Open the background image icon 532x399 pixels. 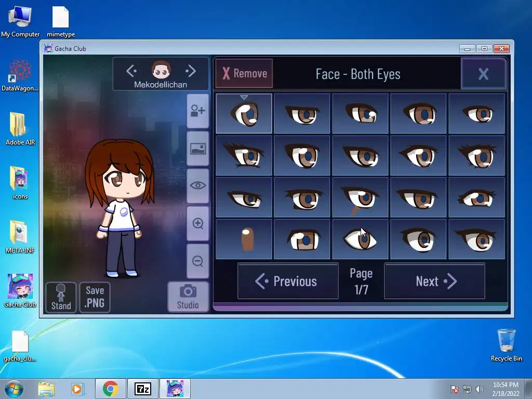point(198,149)
